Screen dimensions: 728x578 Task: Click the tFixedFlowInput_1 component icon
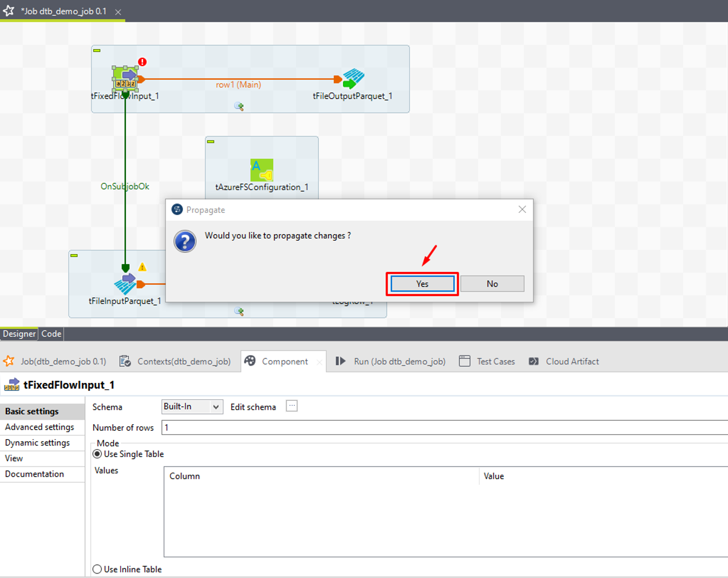pyautogui.click(x=125, y=79)
